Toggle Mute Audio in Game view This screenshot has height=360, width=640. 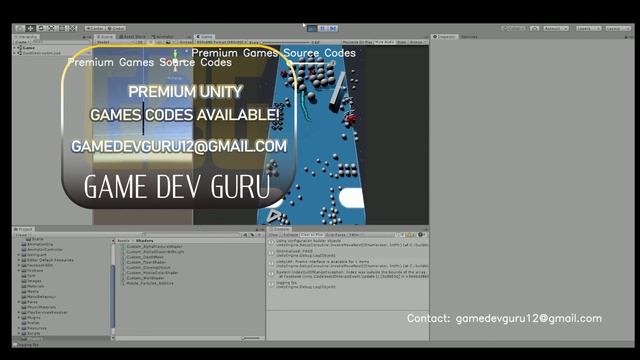coord(384,42)
